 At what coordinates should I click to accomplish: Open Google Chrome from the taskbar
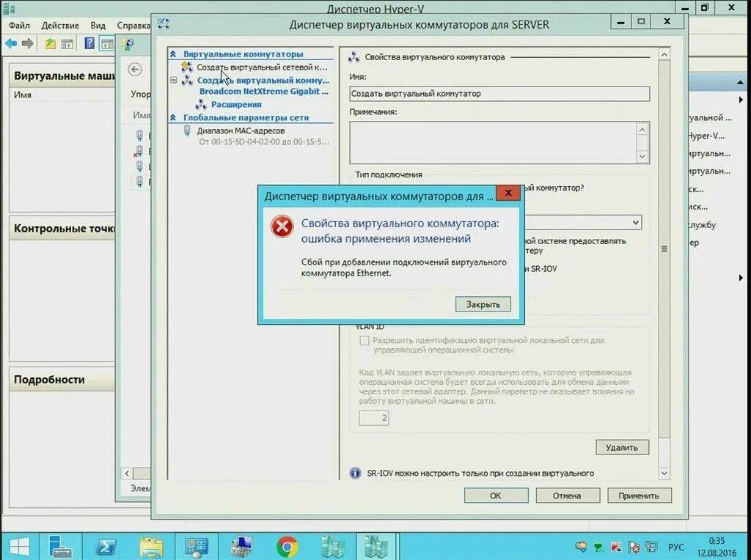(x=287, y=547)
